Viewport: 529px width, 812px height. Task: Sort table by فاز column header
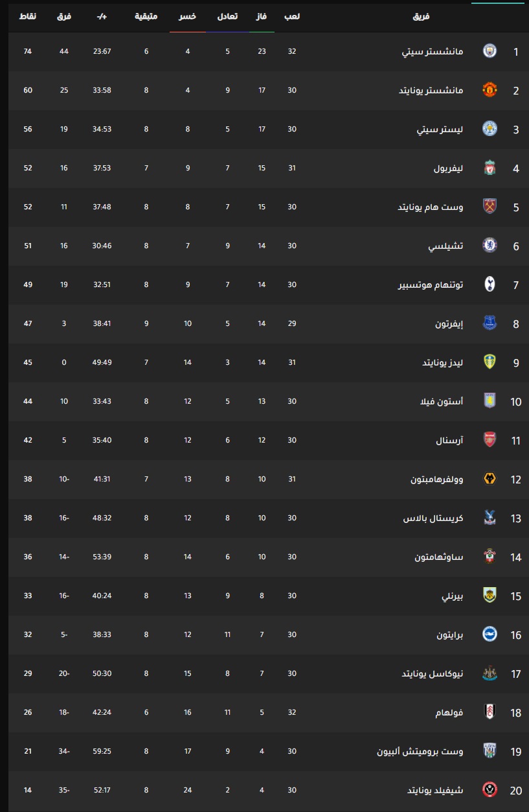[262, 16]
